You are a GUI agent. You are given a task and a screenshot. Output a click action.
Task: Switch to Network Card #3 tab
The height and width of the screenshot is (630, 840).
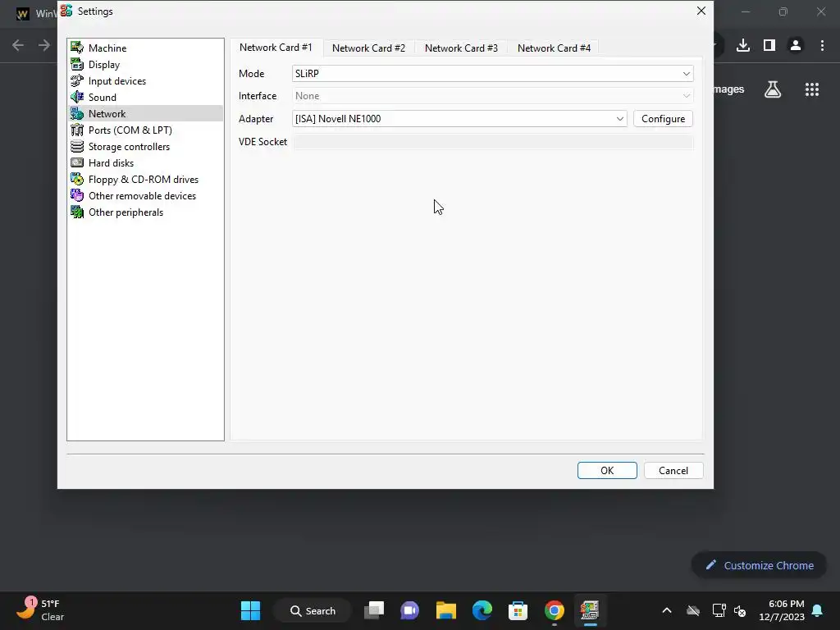coord(461,48)
